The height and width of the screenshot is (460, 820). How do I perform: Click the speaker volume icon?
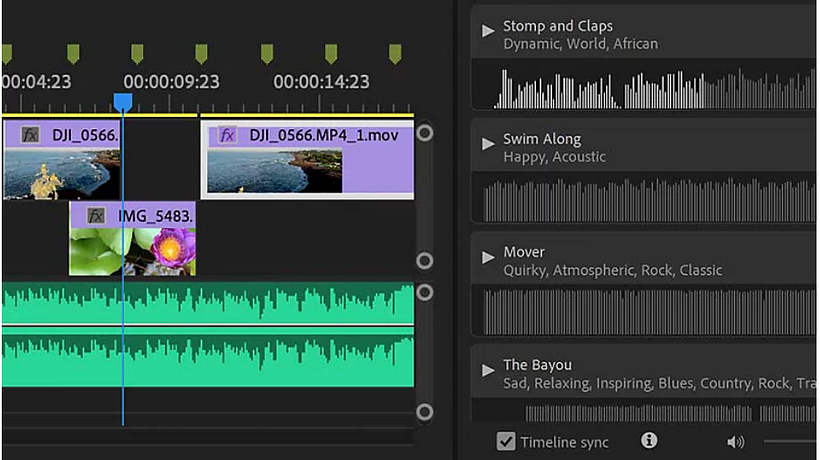click(x=736, y=441)
